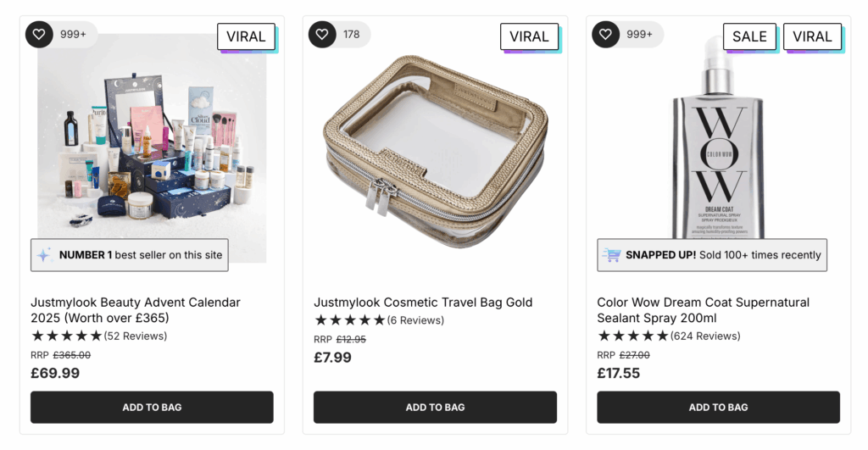
Task: Add Beauty Advent Calendar to bag
Action: (x=152, y=408)
